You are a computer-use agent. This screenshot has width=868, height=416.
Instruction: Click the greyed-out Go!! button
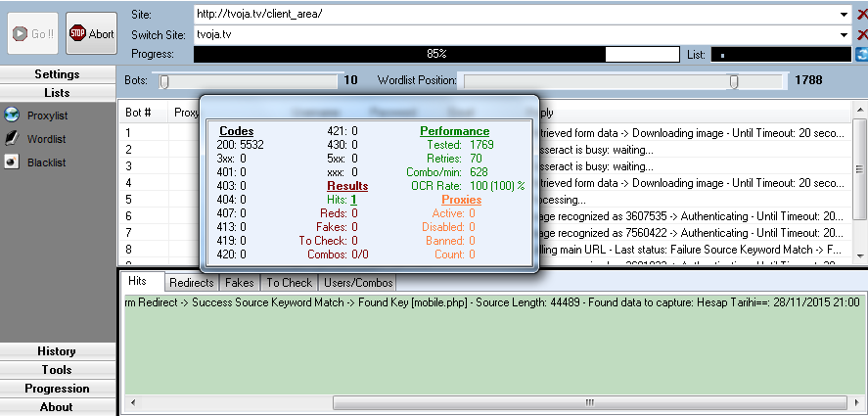(x=33, y=34)
